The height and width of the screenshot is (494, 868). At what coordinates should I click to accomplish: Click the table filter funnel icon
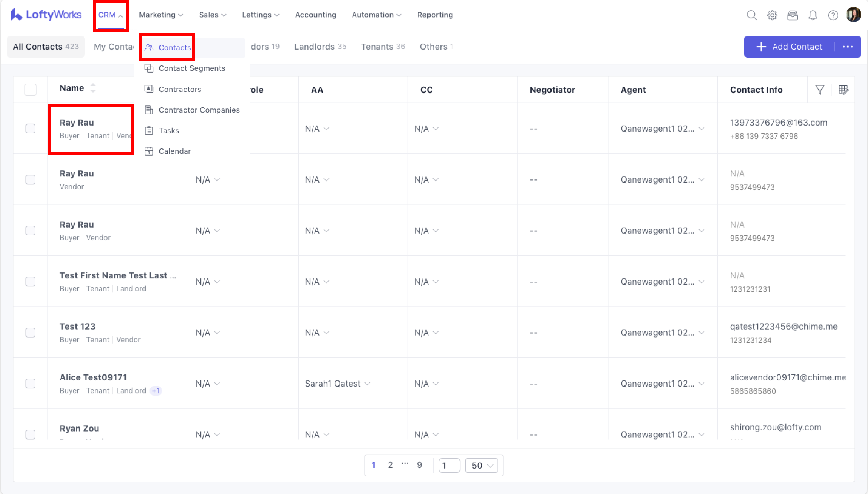[820, 90]
